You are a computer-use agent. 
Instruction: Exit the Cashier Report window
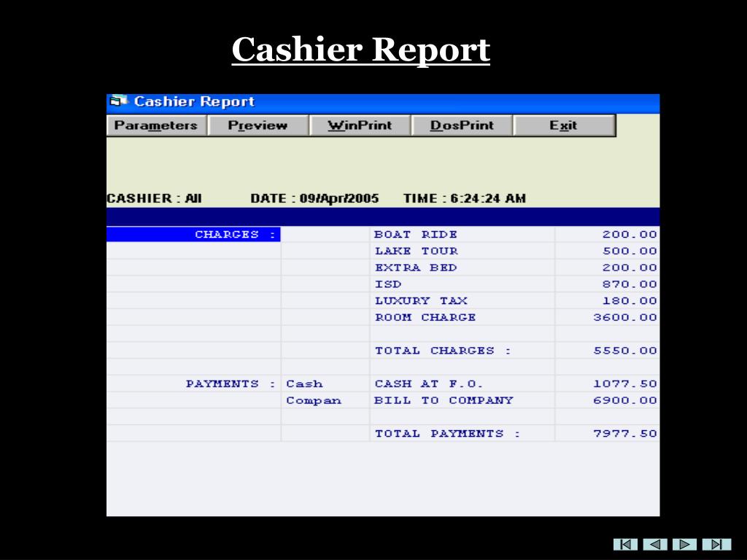point(564,125)
